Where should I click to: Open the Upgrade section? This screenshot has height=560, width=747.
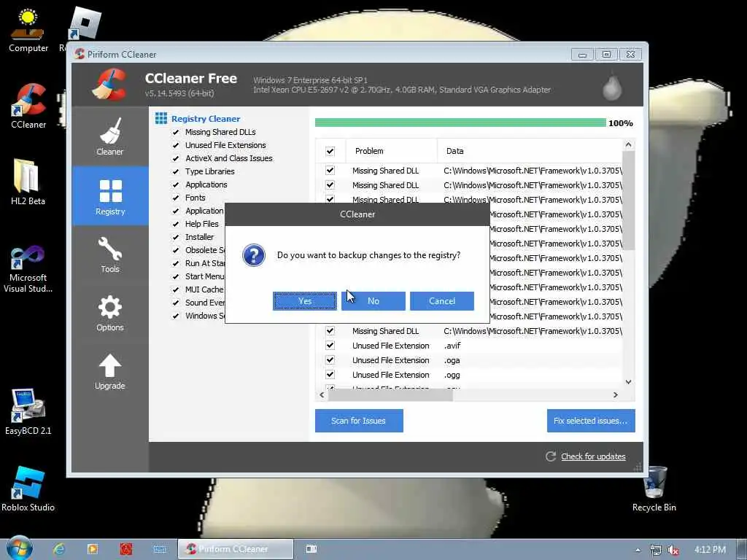(x=110, y=372)
